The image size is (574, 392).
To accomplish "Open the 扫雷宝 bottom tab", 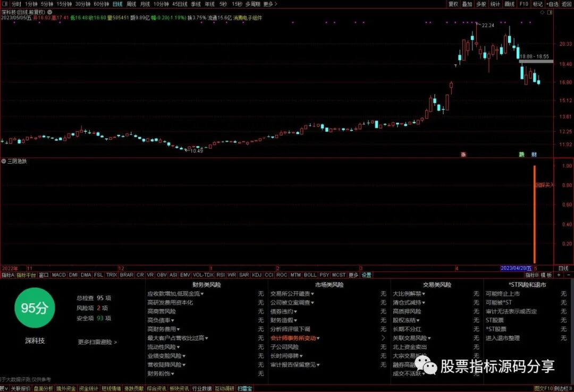I will point(244,388).
